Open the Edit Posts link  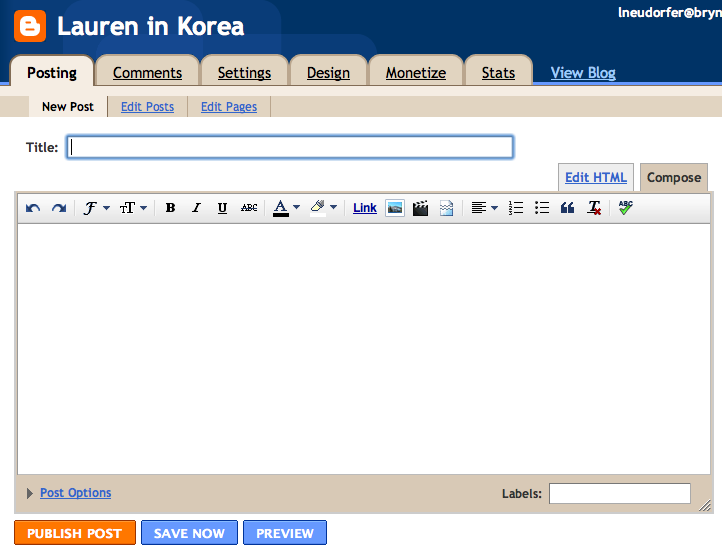coord(147,107)
